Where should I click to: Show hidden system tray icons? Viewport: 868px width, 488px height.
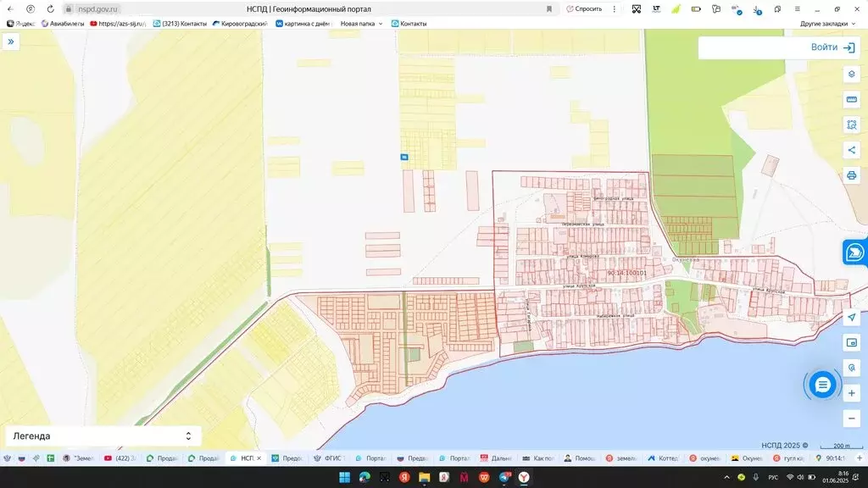pyautogui.click(x=726, y=477)
